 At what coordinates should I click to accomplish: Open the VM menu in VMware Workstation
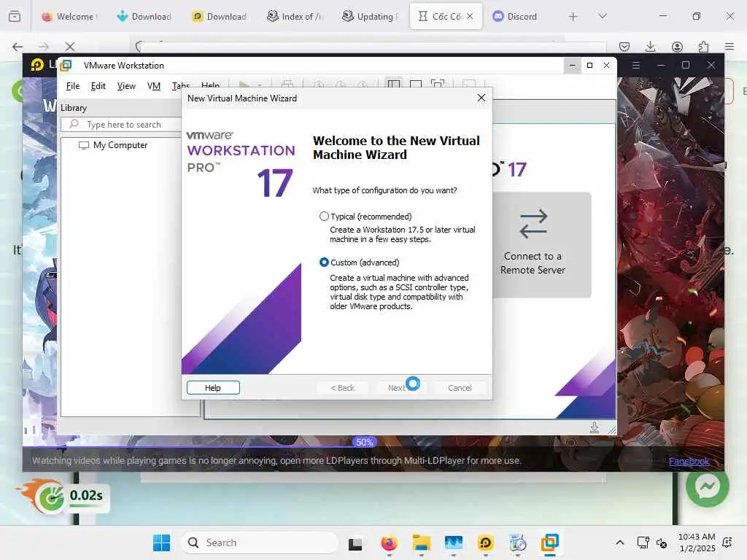(153, 86)
